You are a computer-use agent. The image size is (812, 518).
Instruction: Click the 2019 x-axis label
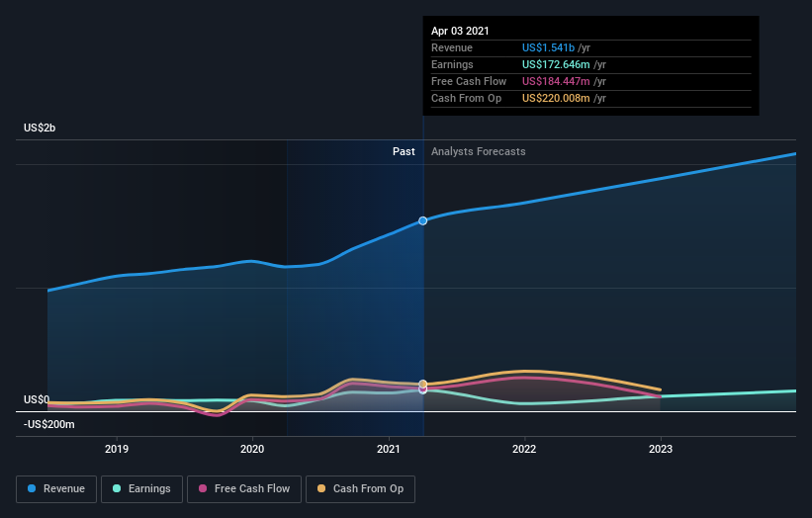click(117, 449)
